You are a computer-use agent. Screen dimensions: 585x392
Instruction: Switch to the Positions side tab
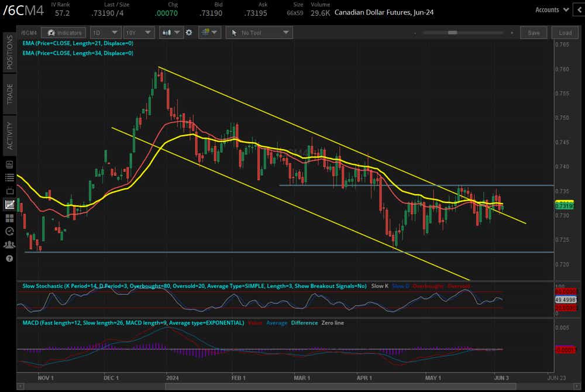tap(9, 52)
